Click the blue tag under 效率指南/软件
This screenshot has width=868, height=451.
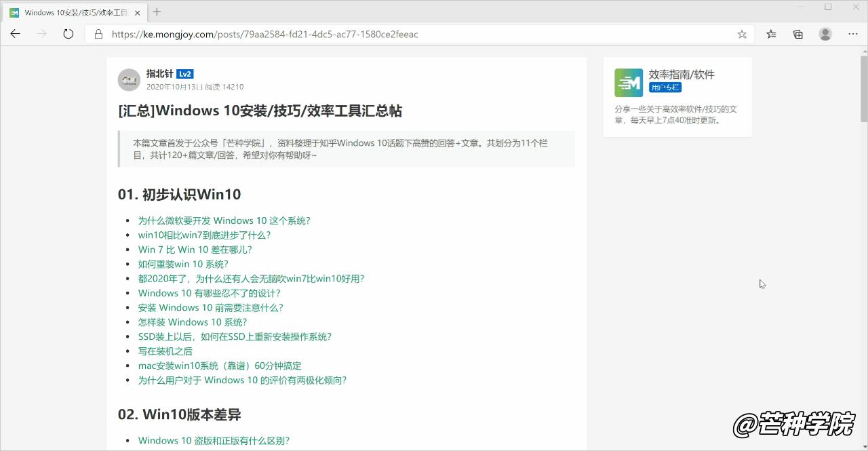pos(665,87)
